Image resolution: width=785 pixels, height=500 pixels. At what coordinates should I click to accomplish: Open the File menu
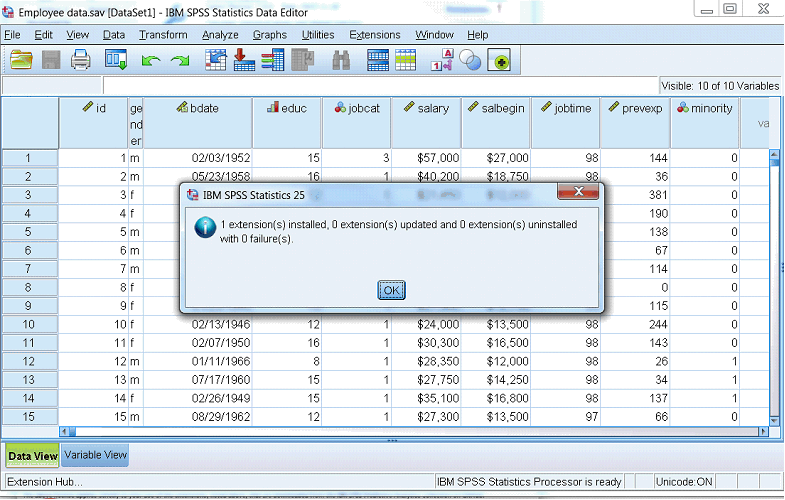[x=12, y=35]
